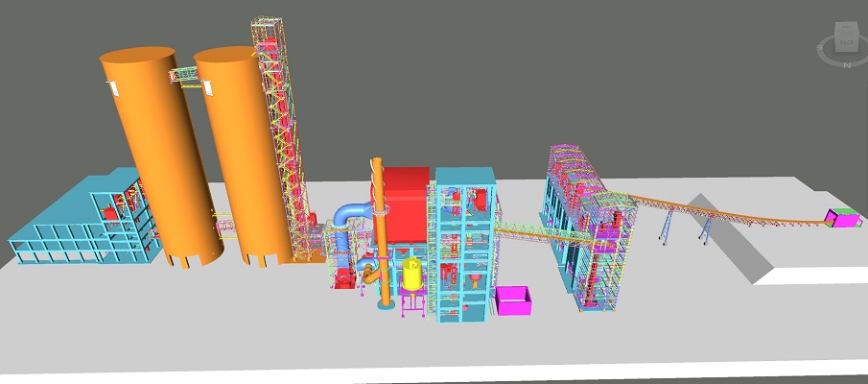
Task: Click the BACK face of the ViewCube
Action: [x=846, y=40]
